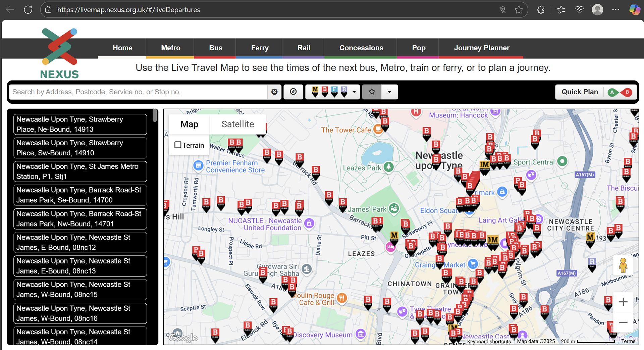Open the Bus menu item

pos(216,48)
